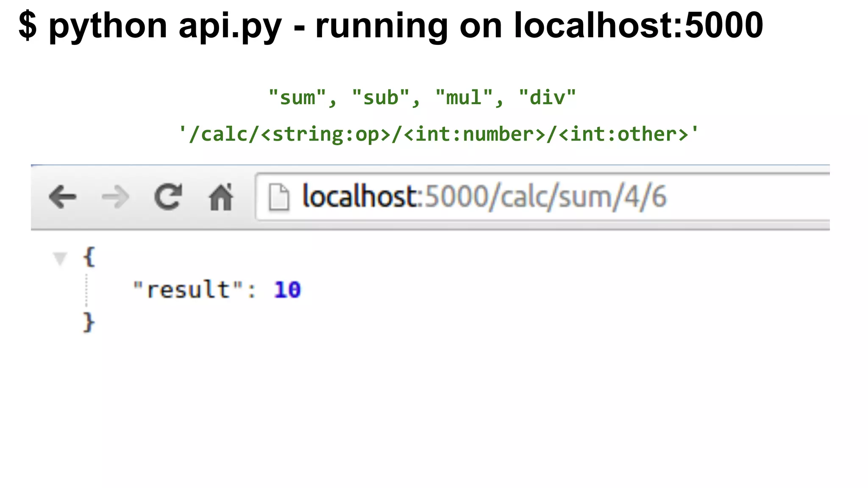Click the operations list "sum", "sub", "mul", "div"
The height and width of the screenshot is (488, 868).
[x=423, y=98]
